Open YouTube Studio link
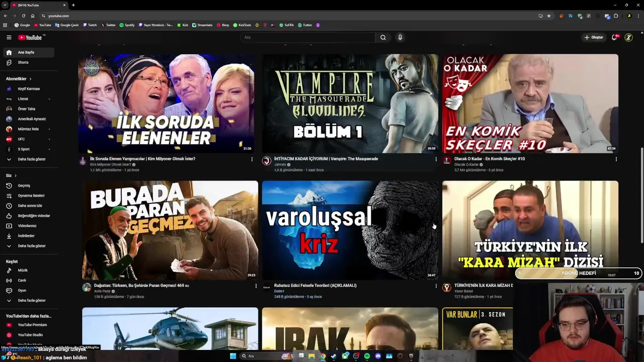This screenshot has height=362, width=644. coord(28,335)
